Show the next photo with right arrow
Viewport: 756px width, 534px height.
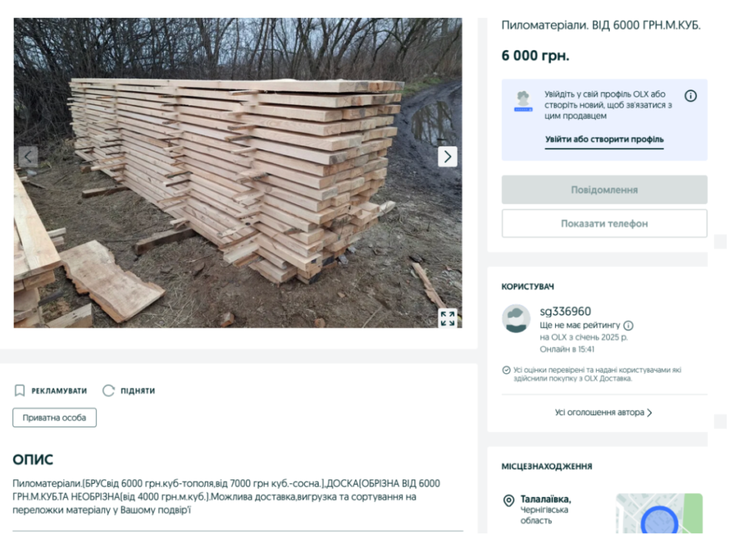(447, 157)
